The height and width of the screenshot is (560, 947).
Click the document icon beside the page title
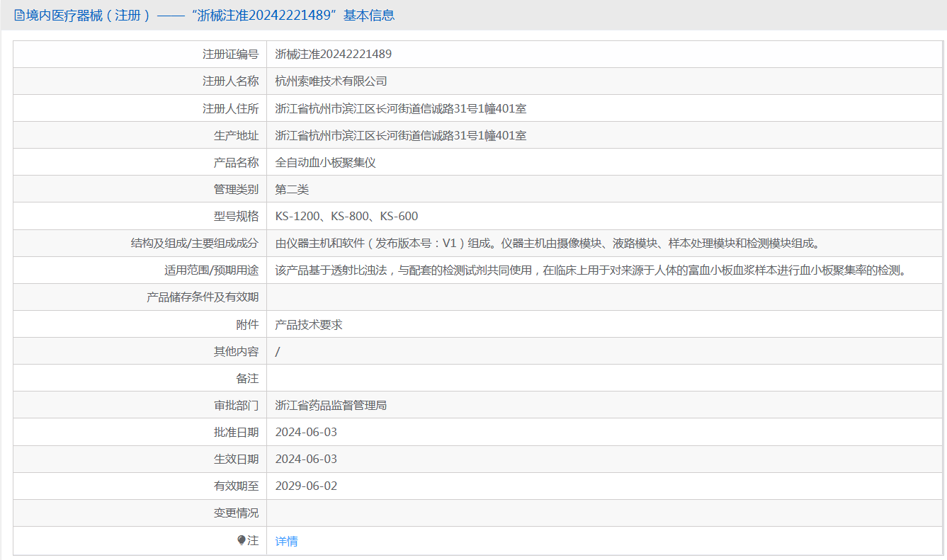[x=19, y=16]
